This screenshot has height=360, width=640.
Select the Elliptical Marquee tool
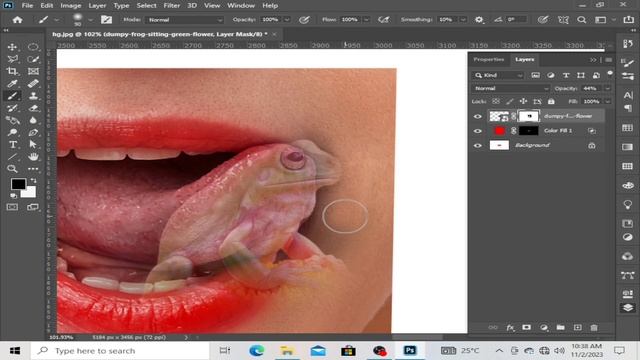pyautogui.click(x=33, y=47)
